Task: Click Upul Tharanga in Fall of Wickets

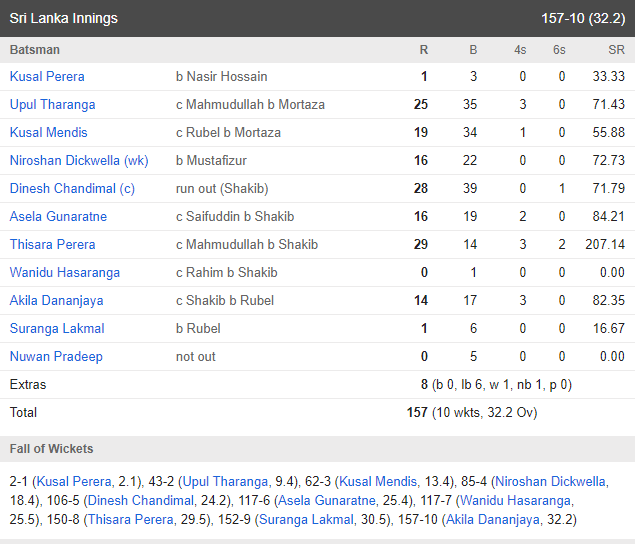Action: (x=225, y=481)
